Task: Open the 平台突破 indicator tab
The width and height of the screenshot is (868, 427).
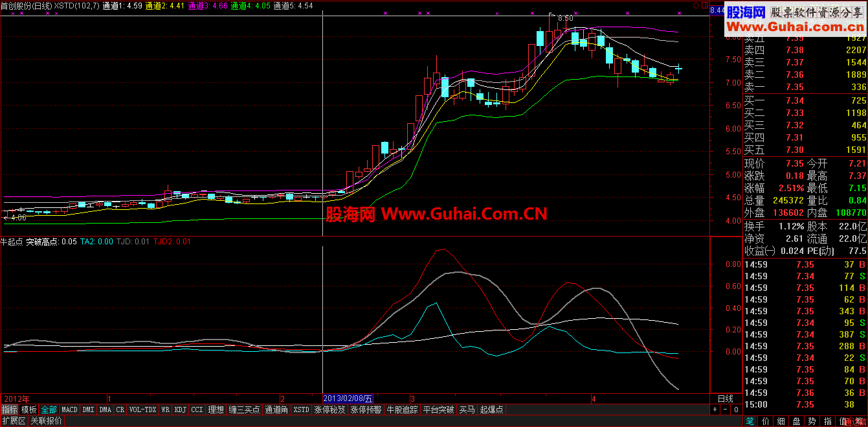Action: 438,410
